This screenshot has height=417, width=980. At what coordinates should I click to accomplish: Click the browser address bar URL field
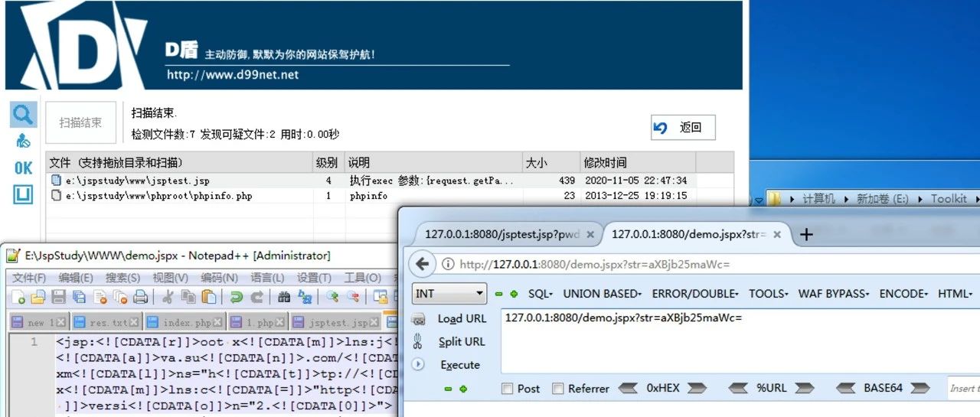tap(708, 265)
